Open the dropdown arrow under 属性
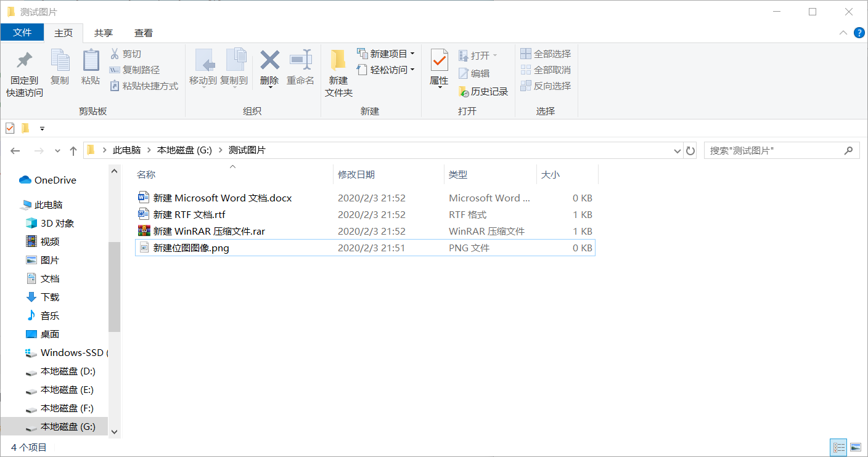Viewport: 868px width, 457px height. [x=440, y=87]
